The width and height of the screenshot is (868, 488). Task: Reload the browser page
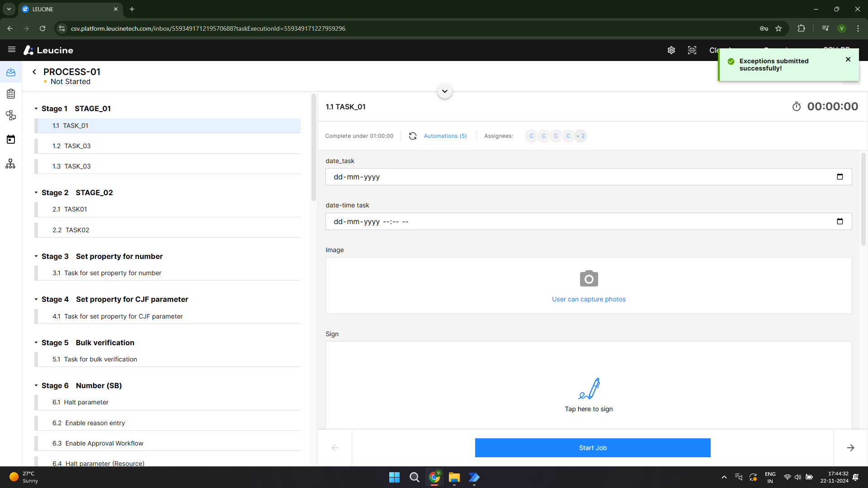42,28
